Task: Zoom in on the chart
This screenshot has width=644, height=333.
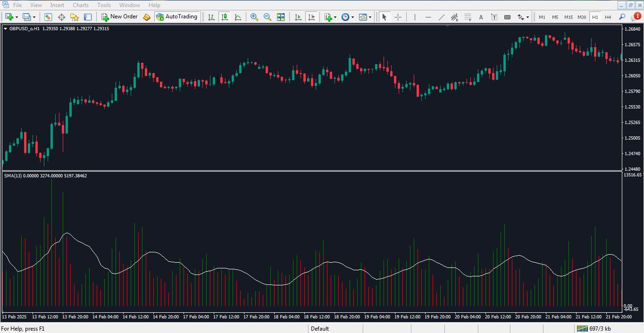Action: click(254, 17)
